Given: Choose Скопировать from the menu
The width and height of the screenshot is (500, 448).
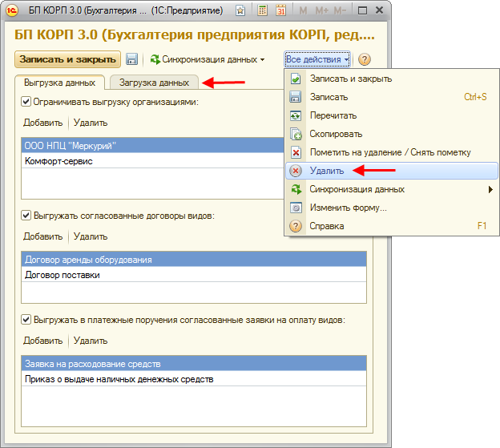Looking at the screenshot, I should pos(392,134).
